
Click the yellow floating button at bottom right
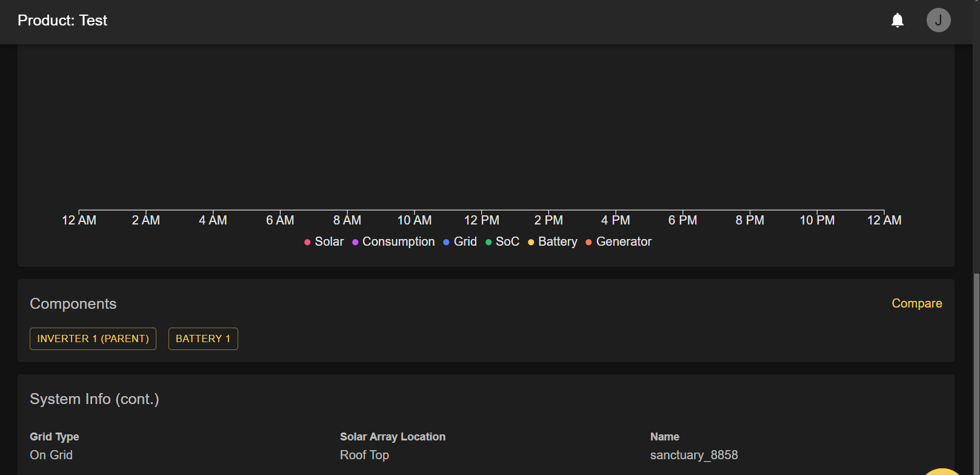(942, 471)
